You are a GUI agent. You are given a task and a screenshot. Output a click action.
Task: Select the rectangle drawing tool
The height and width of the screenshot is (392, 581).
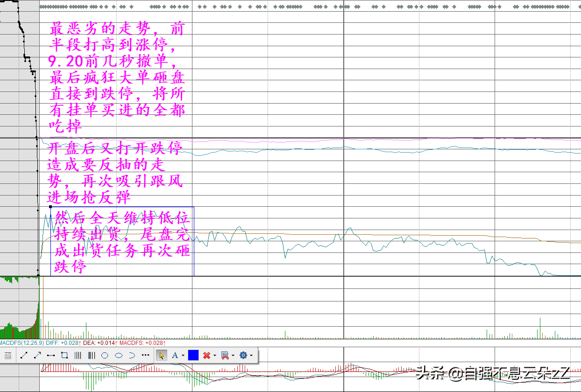click(x=64, y=356)
